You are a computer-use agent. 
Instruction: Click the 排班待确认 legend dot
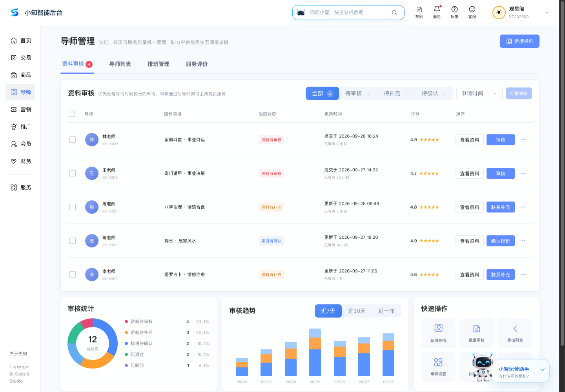(x=126, y=343)
